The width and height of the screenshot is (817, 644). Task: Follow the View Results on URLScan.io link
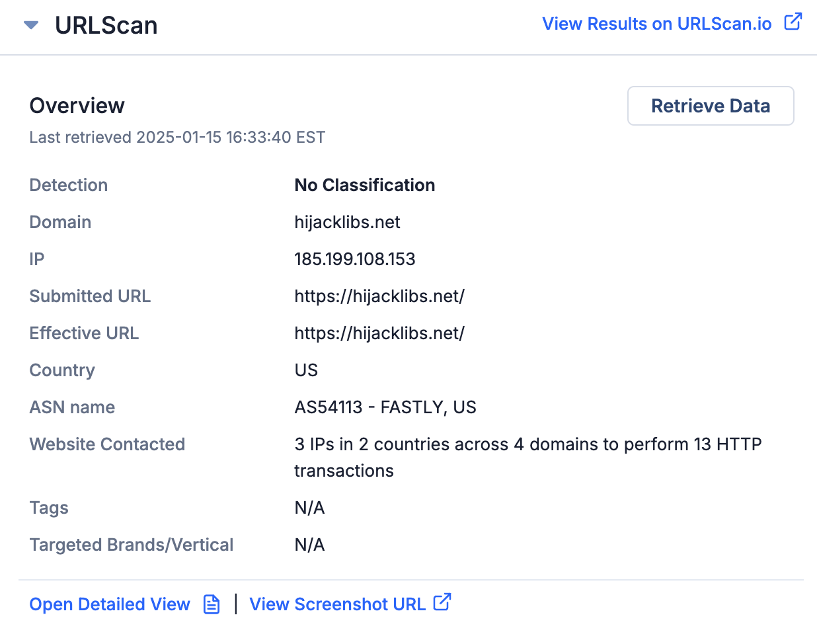[656, 23]
